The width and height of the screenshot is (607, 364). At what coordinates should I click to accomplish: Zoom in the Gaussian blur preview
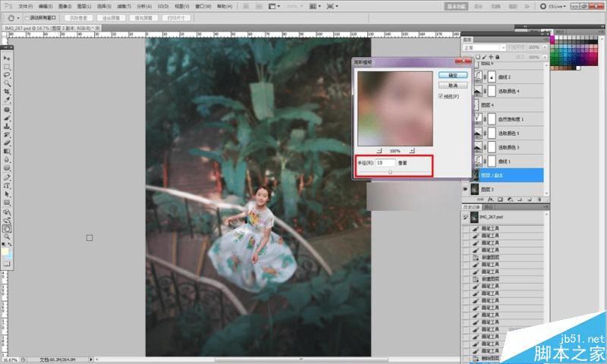412,151
